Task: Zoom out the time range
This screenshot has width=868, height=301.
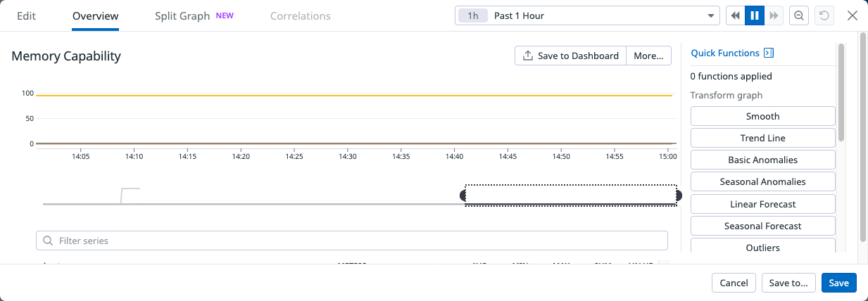Action: coord(799,15)
